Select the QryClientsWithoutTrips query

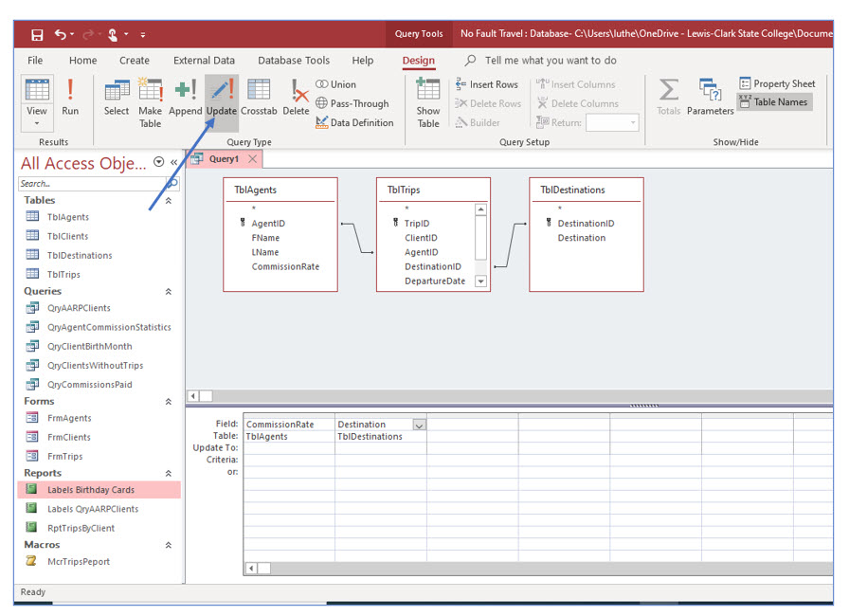pyautogui.click(x=96, y=366)
